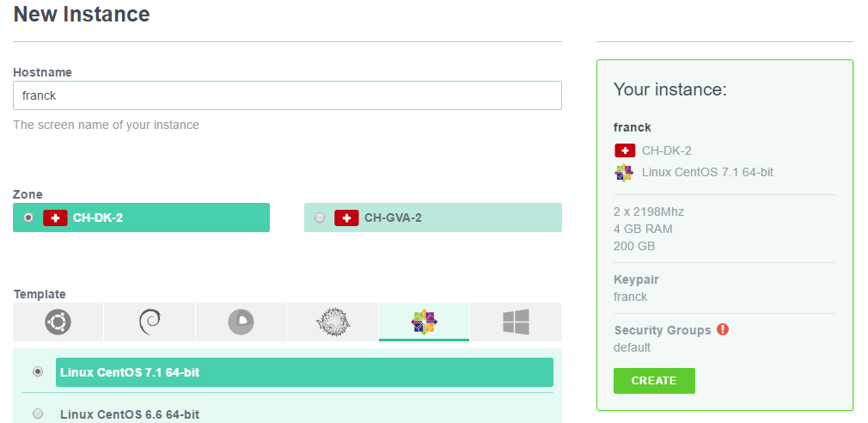Screen dimensions: 868x423
Task: Click the Security Groups heading
Action: 663,330
